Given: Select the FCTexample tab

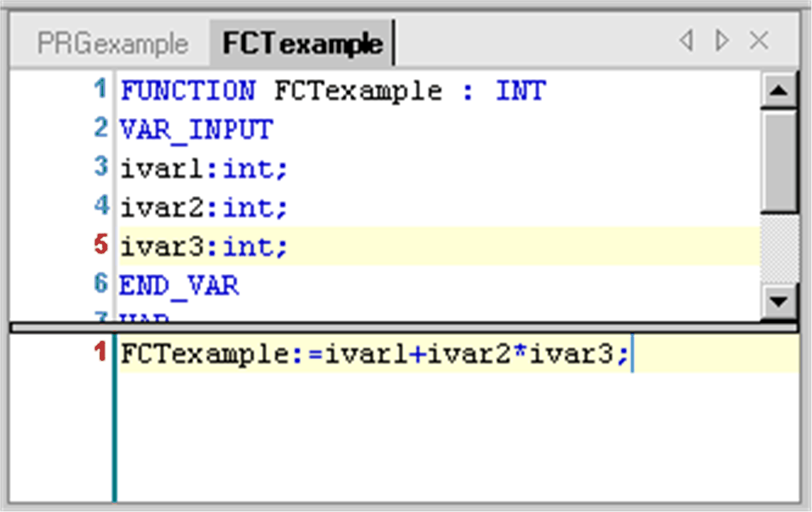Looking at the screenshot, I should [302, 44].
